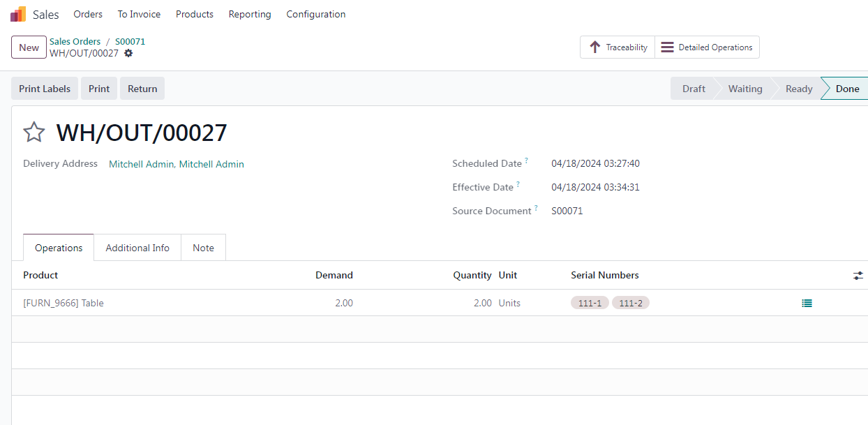Open Mitchell Admin delivery address link
Screen dimensions: 868x425
click(x=177, y=164)
